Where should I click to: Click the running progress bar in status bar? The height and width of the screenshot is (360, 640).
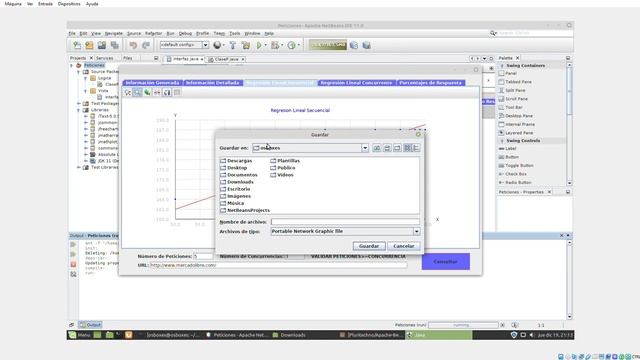tap(463, 325)
